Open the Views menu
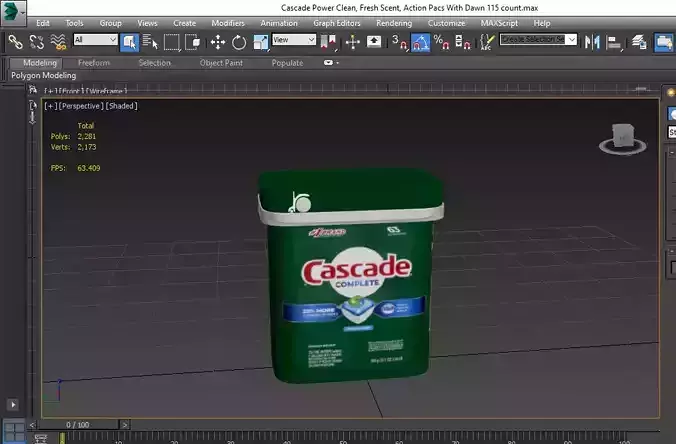Screen dimensions: 676x444 tap(147, 23)
